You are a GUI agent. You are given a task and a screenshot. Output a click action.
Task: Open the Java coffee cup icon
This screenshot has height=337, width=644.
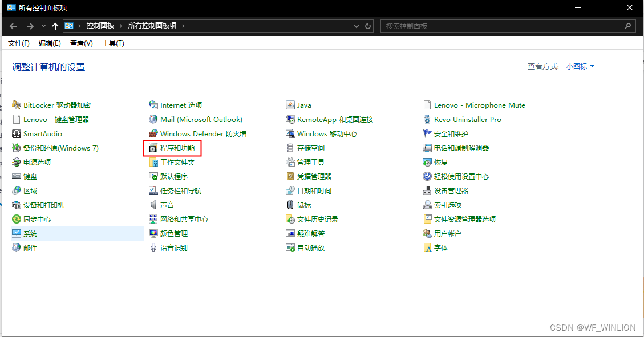[x=290, y=105]
